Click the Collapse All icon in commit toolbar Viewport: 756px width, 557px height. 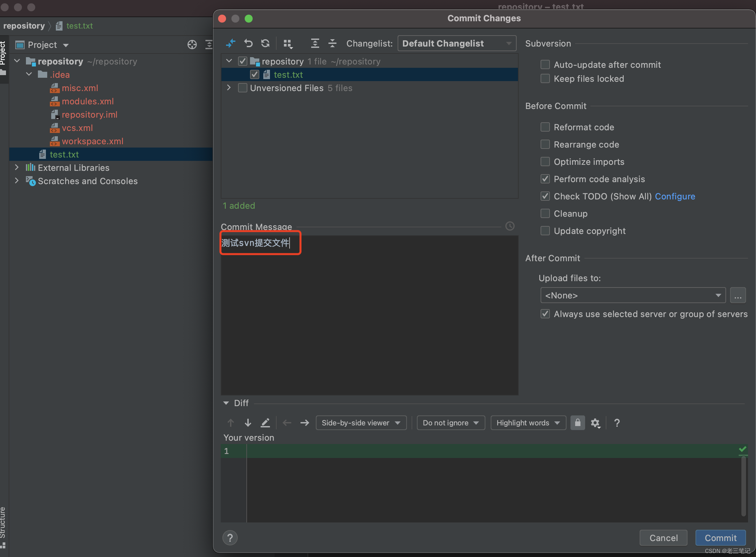332,44
